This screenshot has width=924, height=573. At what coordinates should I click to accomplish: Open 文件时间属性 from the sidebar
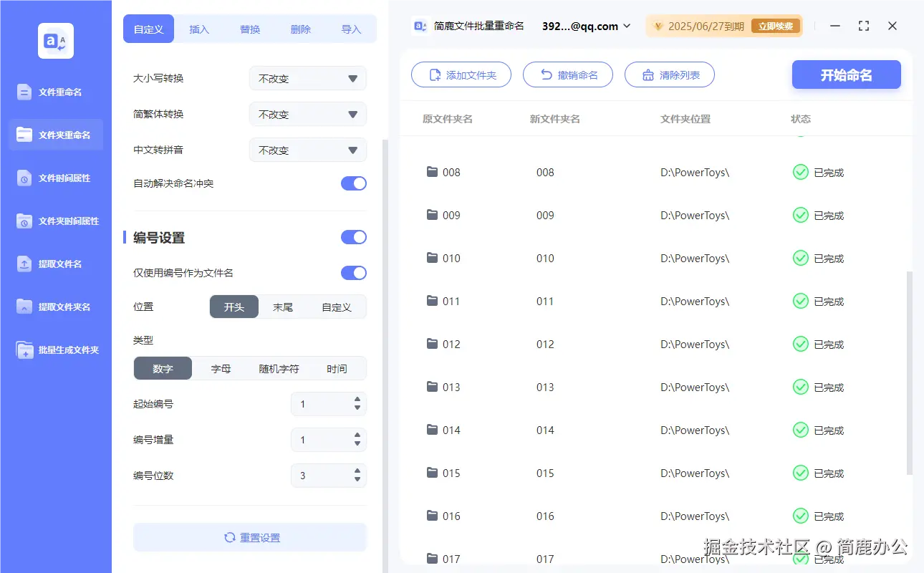[55, 178]
